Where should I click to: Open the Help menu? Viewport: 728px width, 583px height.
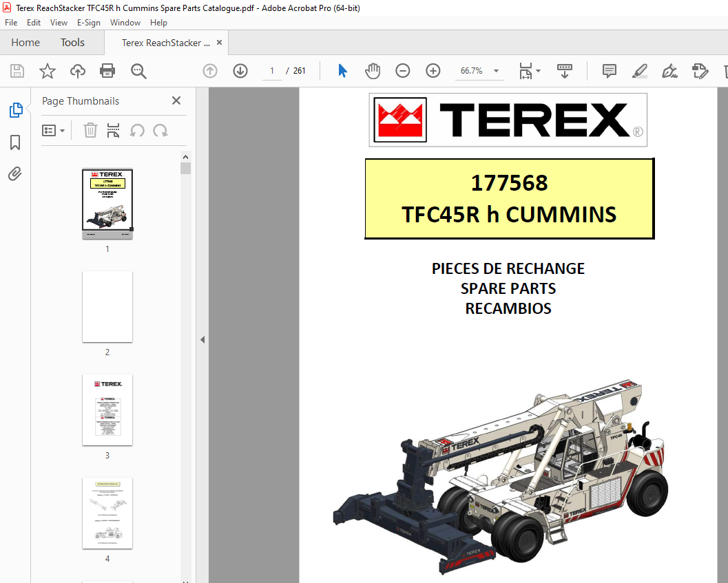tap(158, 23)
